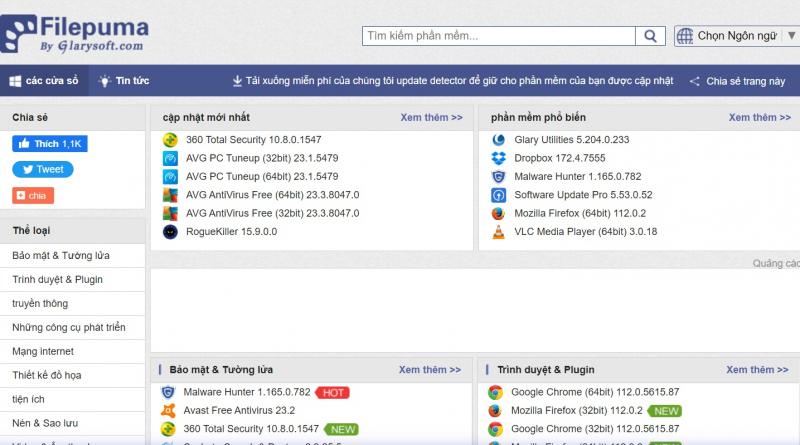
Task: Click the NEW badge beside 360 Total Security
Action: (x=342, y=429)
